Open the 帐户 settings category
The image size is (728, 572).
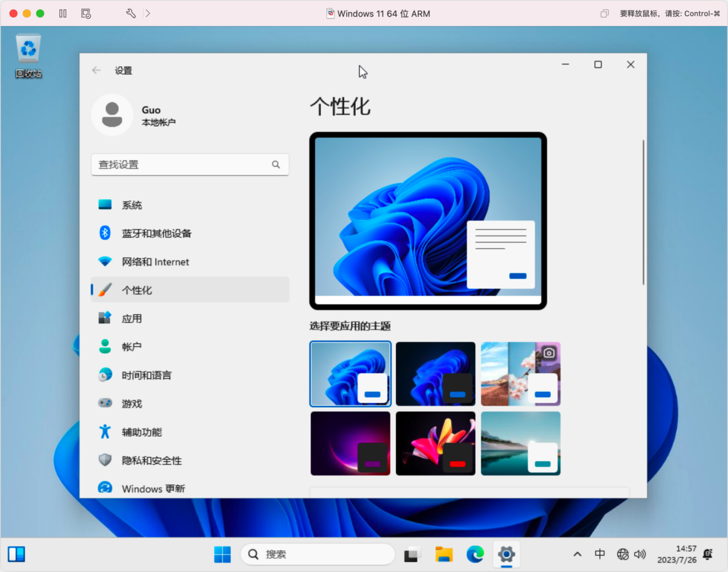(190, 347)
